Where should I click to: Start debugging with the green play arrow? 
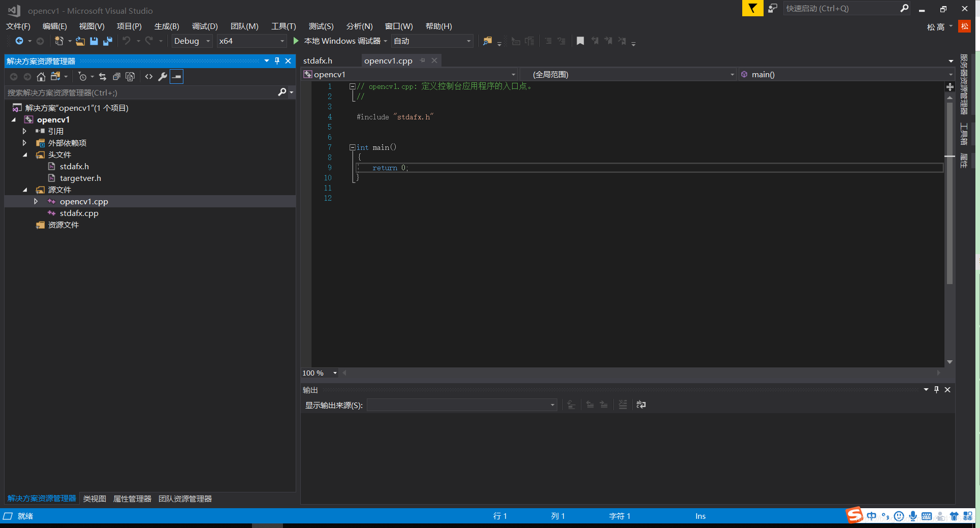point(296,41)
